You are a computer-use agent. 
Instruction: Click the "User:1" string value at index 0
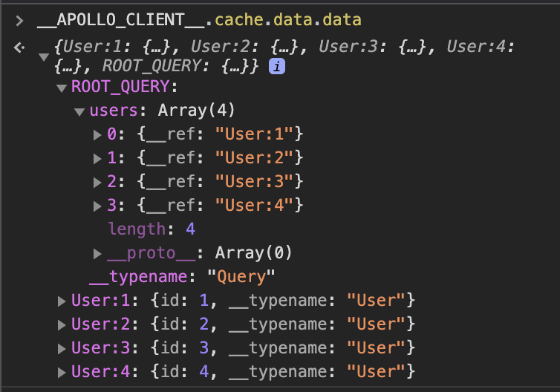(x=255, y=135)
